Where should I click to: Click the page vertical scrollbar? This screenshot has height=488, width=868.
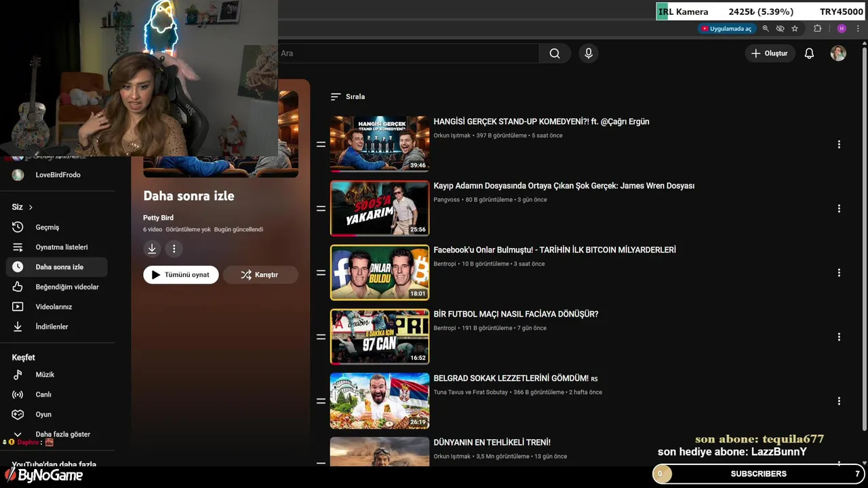(864, 237)
